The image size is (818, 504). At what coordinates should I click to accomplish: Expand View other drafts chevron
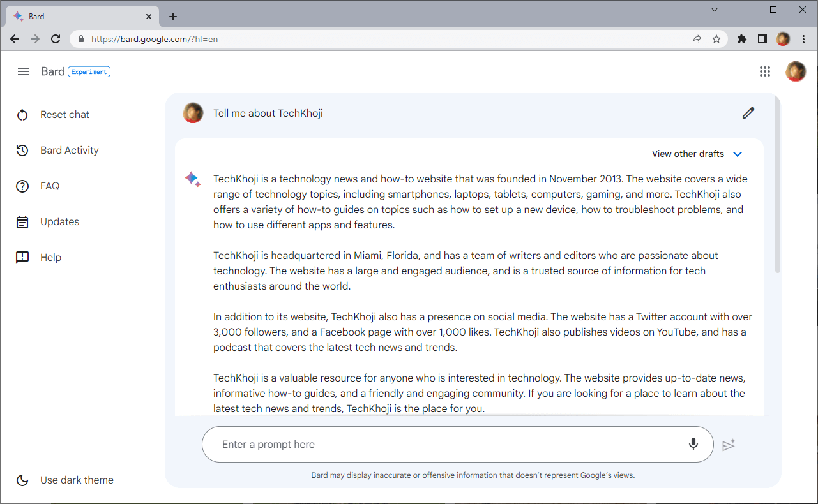738,154
